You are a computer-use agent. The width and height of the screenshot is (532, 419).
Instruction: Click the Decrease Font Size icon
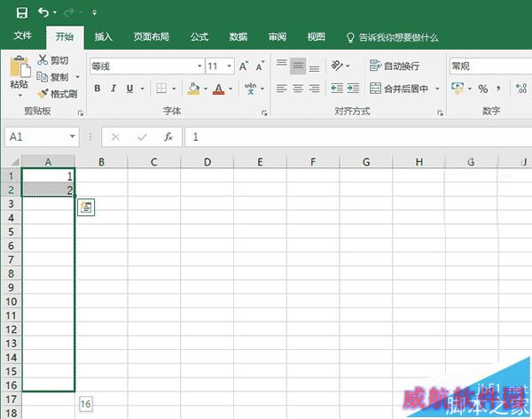[260, 66]
